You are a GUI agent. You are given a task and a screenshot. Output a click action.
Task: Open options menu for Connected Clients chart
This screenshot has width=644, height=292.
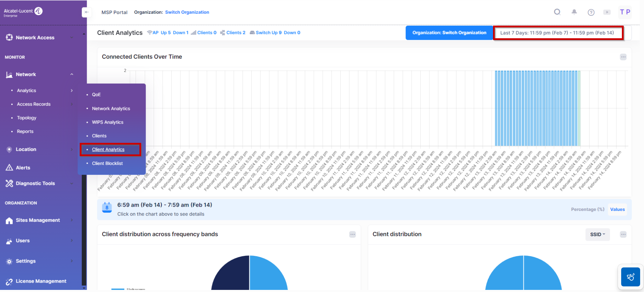pos(623,57)
